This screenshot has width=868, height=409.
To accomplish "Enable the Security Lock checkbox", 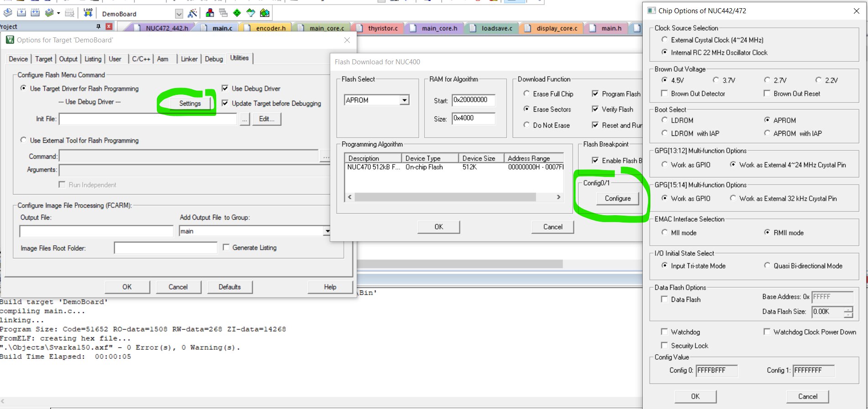I will tap(664, 346).
